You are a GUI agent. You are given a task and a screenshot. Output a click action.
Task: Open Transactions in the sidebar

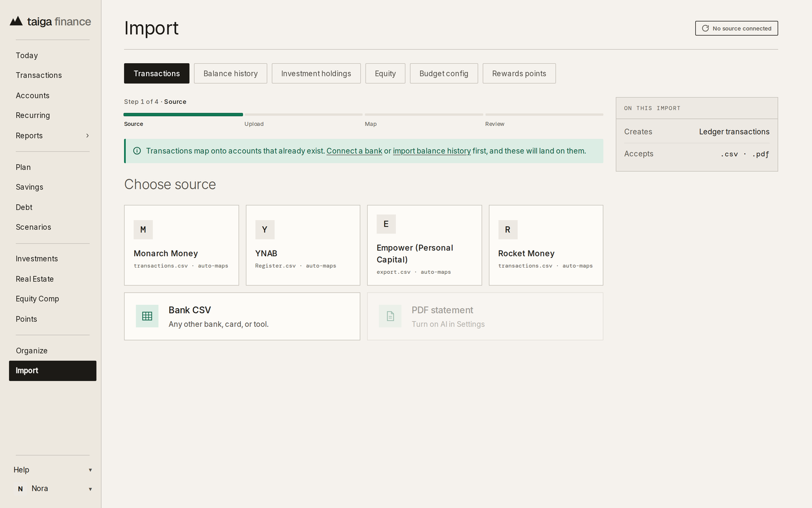click(52, 75)
